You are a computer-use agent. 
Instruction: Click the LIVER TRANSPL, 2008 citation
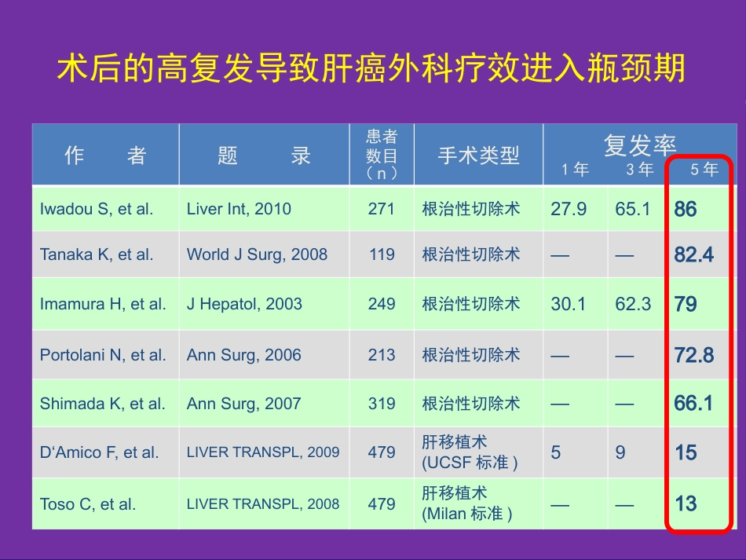[263, 504]
